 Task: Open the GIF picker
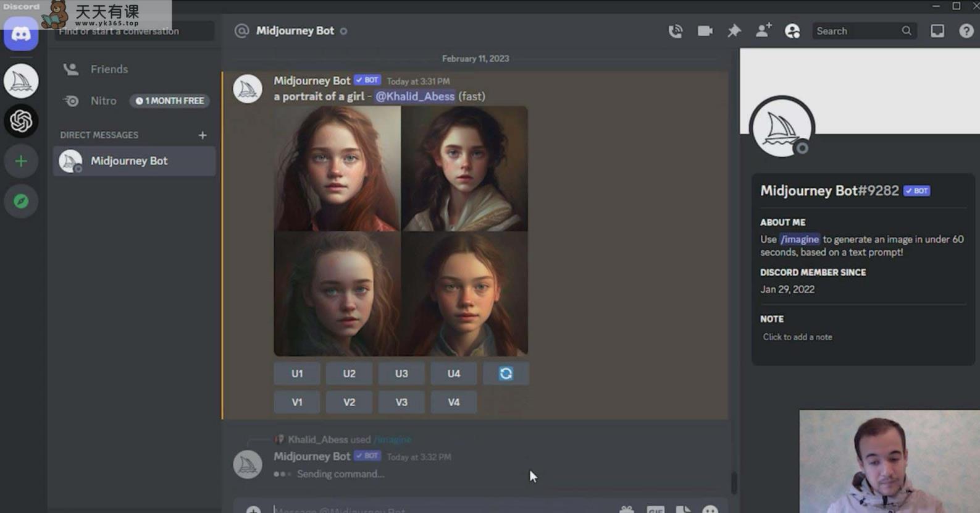click(x=655, y=510)
